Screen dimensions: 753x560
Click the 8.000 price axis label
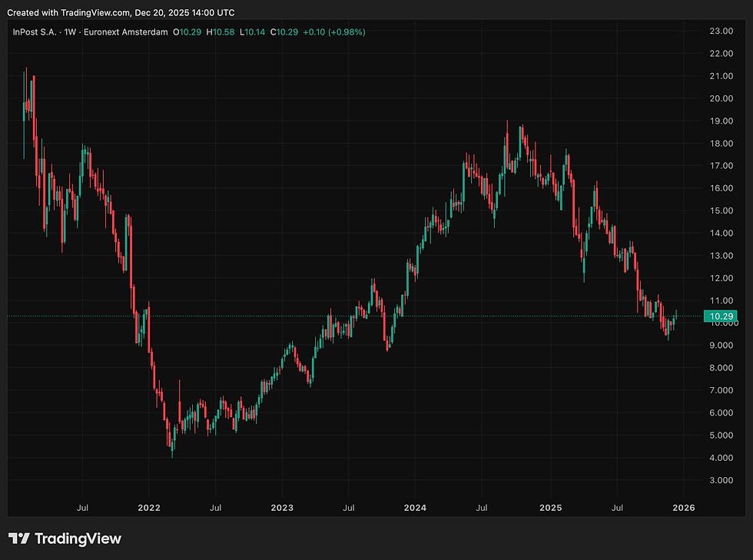point(721,368)
